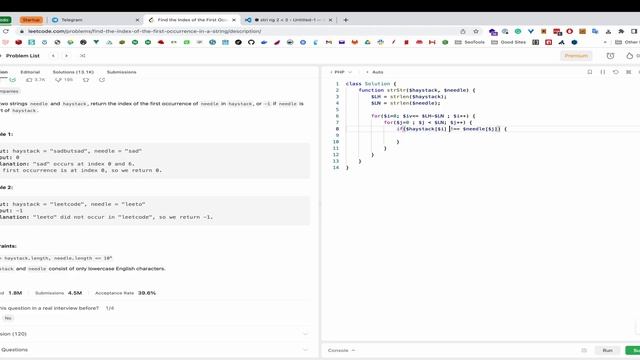Open the Untitled VS Code browser tab
The image size is (640, 360).
click(x=290, y=20)
